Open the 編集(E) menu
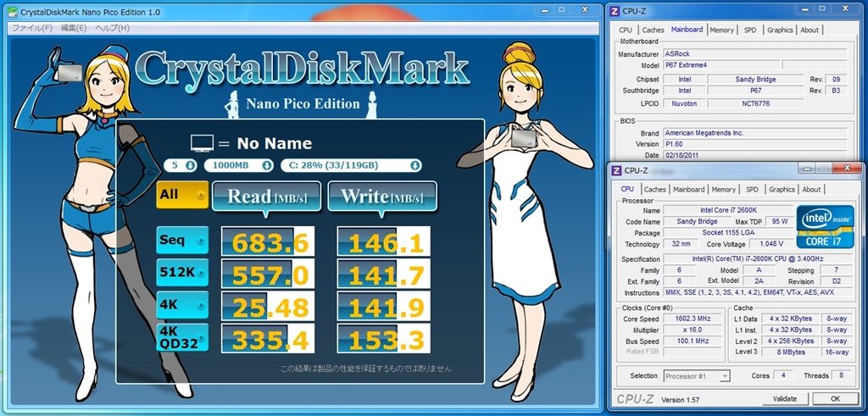This screenshot has width=868, height=416. (x=74, y=28)
